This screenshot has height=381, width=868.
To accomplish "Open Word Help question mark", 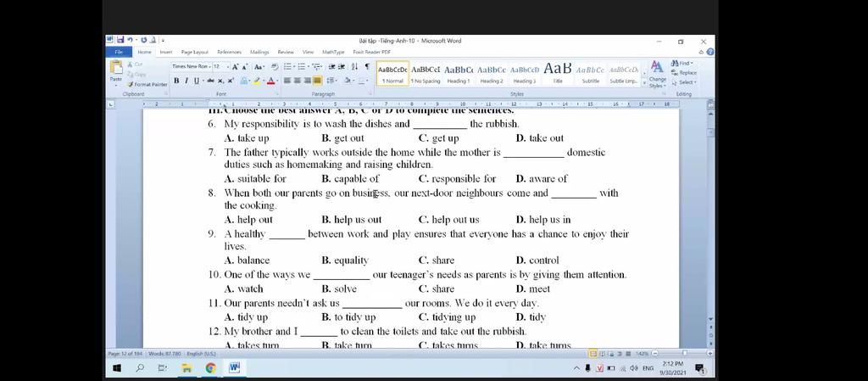I will point(710,52).
